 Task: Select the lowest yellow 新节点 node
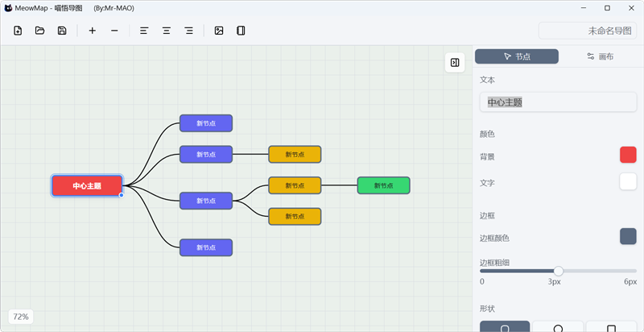pos(295,217)
